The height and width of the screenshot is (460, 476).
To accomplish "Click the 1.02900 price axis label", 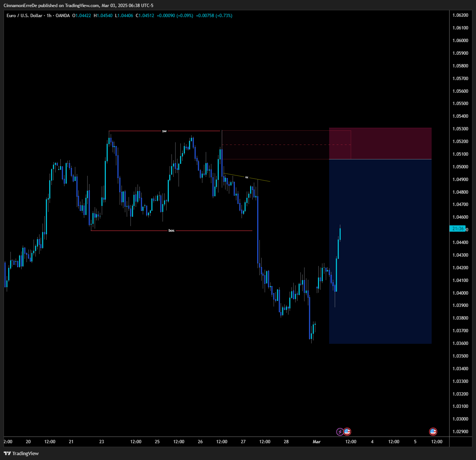I will click(460, 432).
